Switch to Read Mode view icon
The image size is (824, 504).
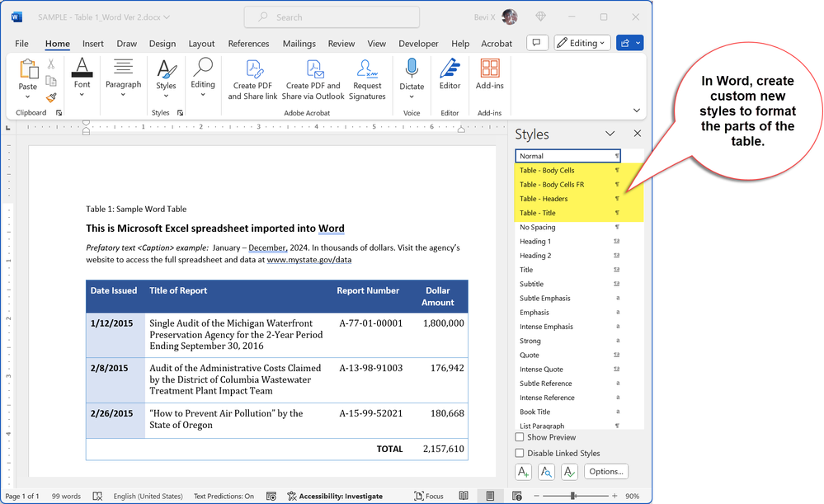coord(464,496)
